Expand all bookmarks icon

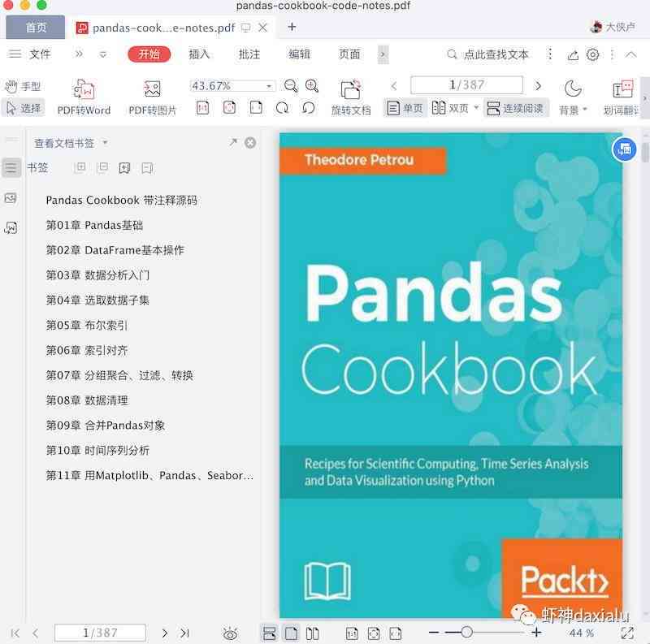80,167
